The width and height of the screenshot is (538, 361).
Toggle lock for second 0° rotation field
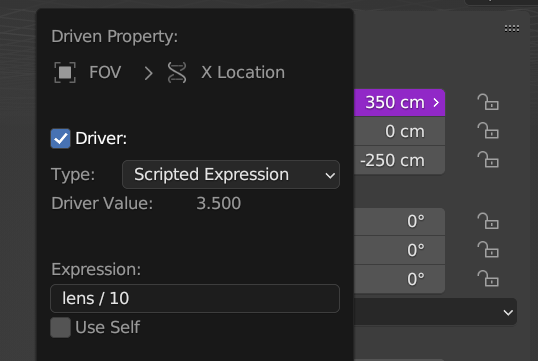(488, 250)
